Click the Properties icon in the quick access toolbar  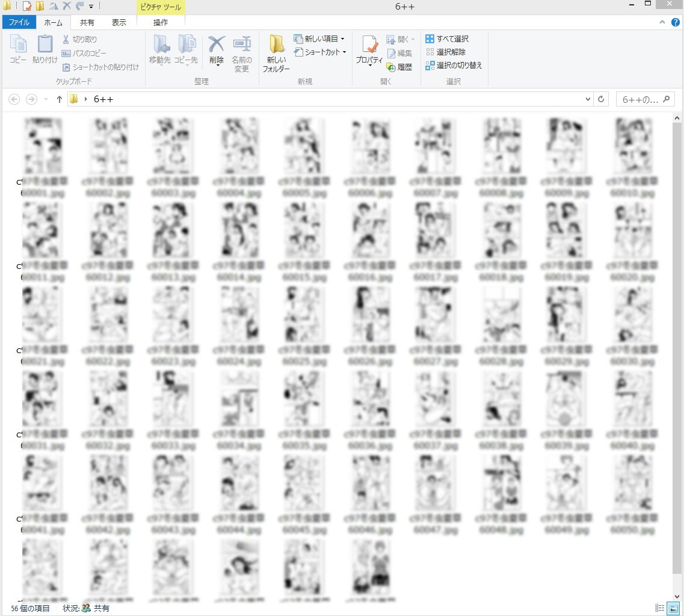(x=27, y=6)
